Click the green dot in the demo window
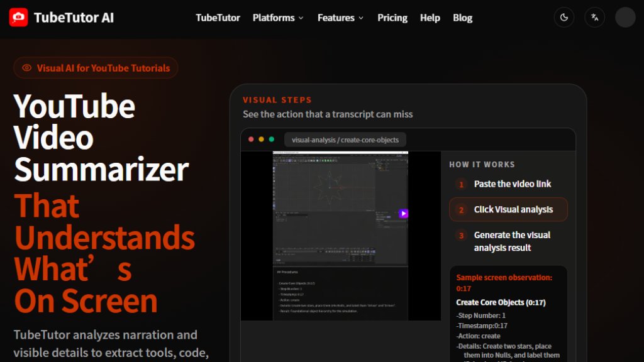 point(272,139)
